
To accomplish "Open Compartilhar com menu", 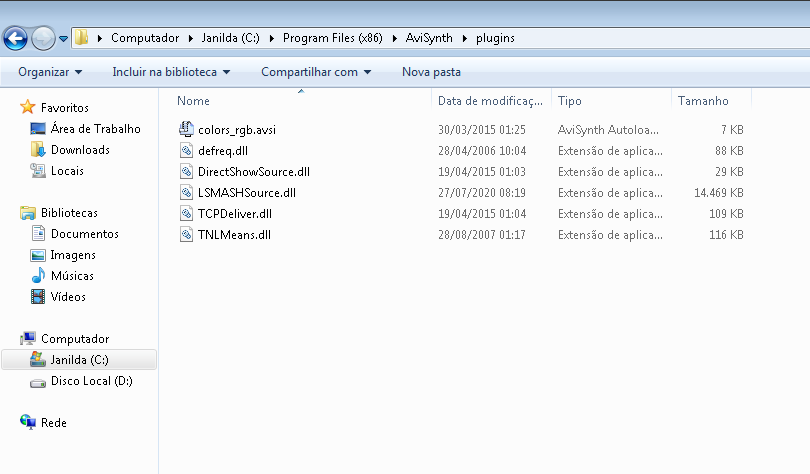I will (316, 72).
